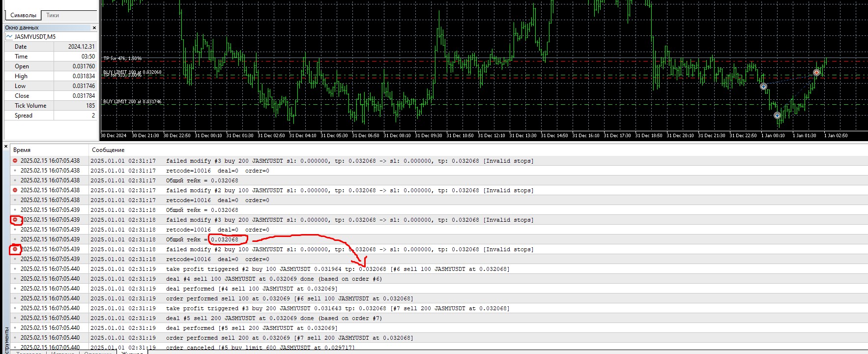Select log row 'deal #4 sell 100 JASMYUSDT'
The image size is (868, 354).
[439, 279]
